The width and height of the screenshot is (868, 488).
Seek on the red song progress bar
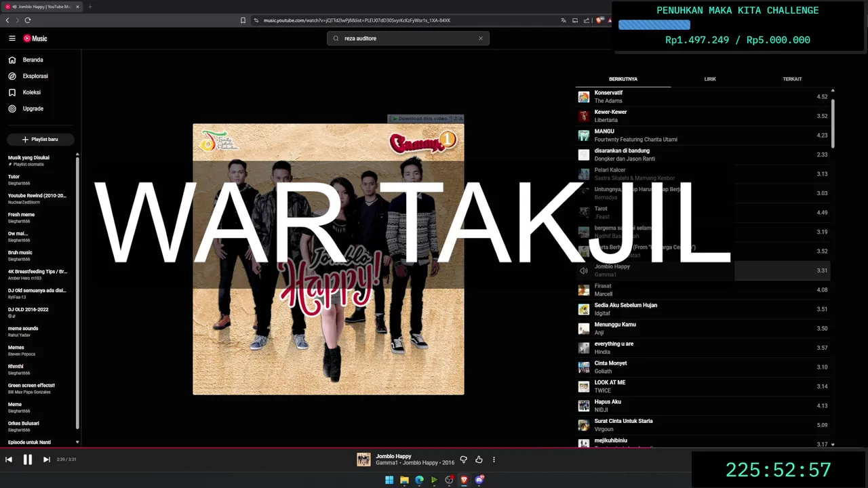coord(434,448)
